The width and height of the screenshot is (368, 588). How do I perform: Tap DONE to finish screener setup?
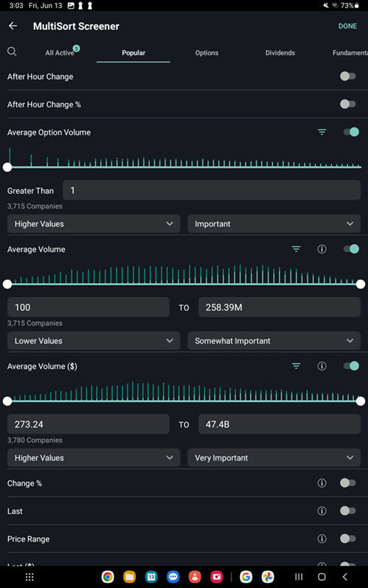coord(347,26)
